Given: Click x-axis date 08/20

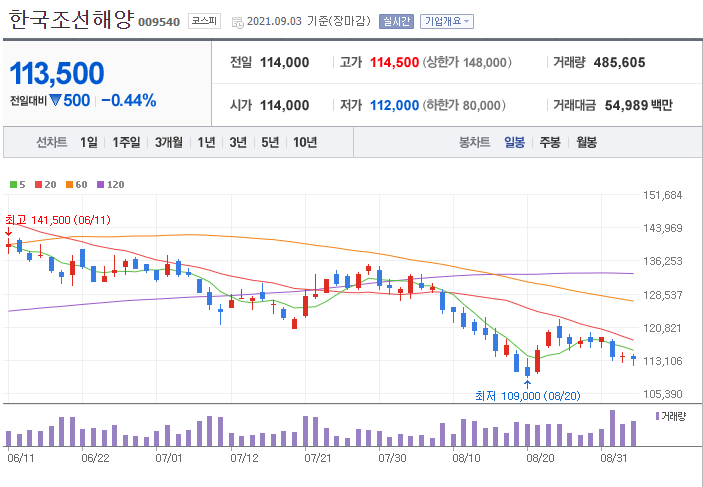Looking at the screenshot, I should click(541, 459).
